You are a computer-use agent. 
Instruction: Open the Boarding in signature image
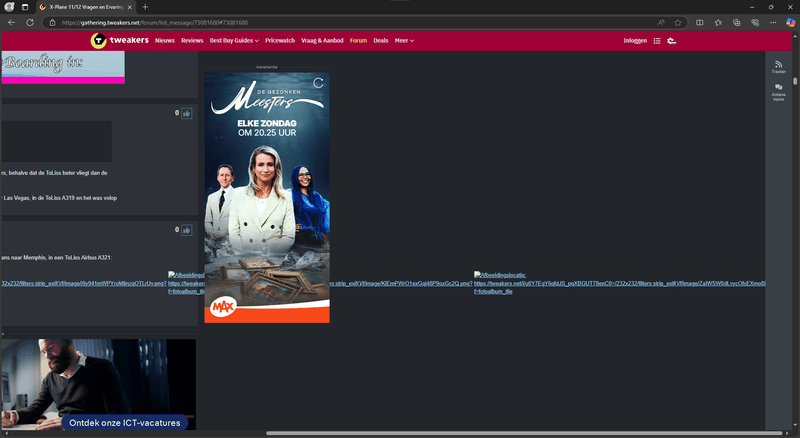[63, 67]
